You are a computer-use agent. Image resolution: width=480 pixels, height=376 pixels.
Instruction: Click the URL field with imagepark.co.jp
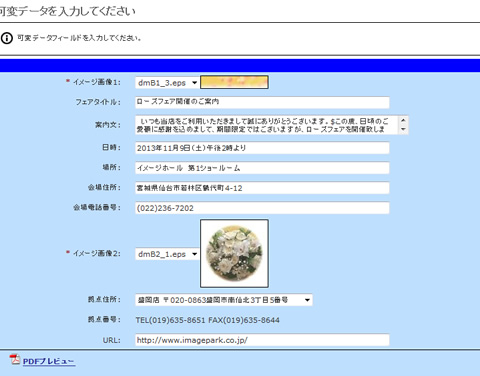262,340
